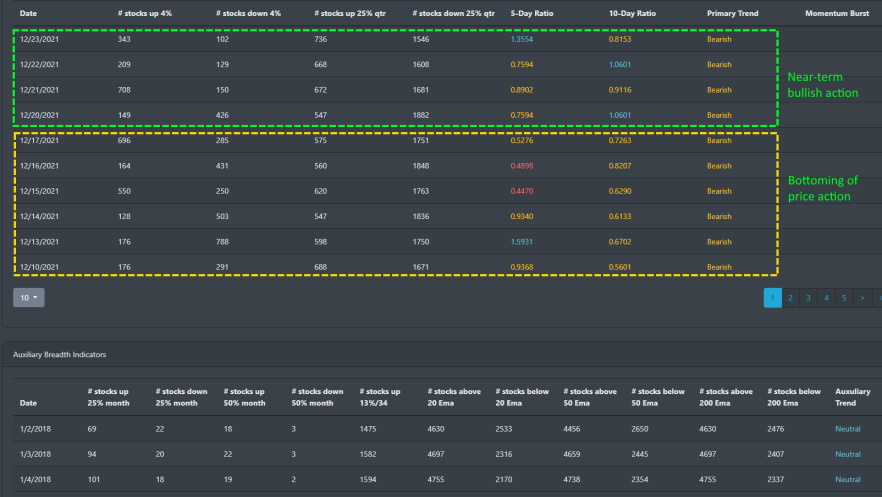This screenshot has width=882, height=497.
Task: Click the 10-Day Ratio column header
Action: (x=632, y=13)
